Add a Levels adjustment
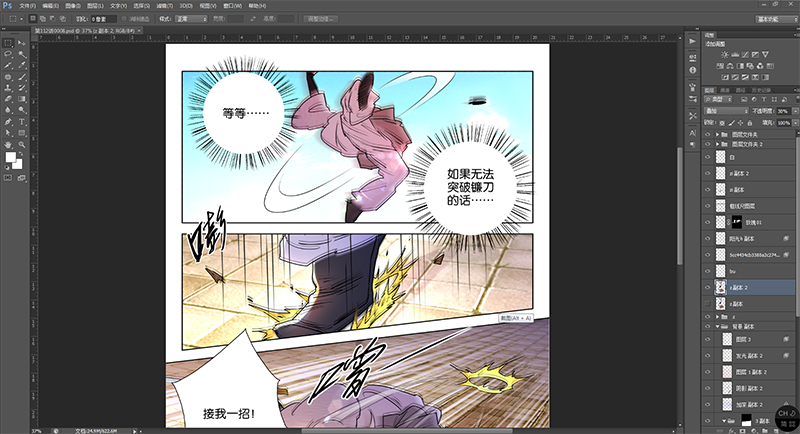 735,55
